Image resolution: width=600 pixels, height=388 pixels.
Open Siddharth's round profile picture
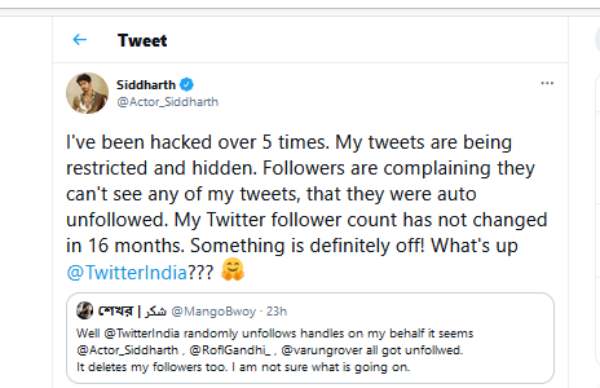click(87, 93)
